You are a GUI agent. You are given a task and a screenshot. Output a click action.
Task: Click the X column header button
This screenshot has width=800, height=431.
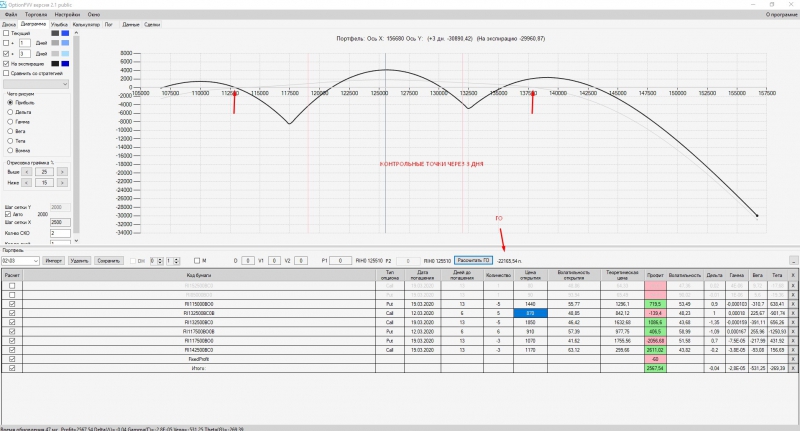pos(793,275)
